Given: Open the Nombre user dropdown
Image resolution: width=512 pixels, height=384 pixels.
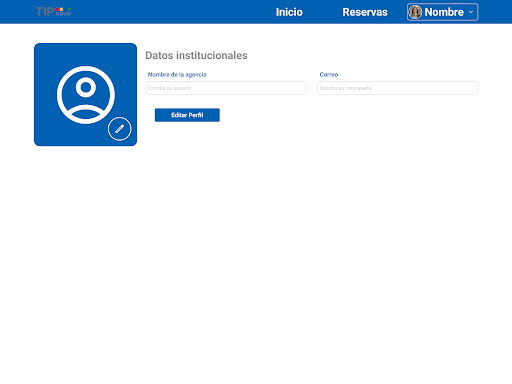Looking at the screenshot, I should click(x=442, y=12).
